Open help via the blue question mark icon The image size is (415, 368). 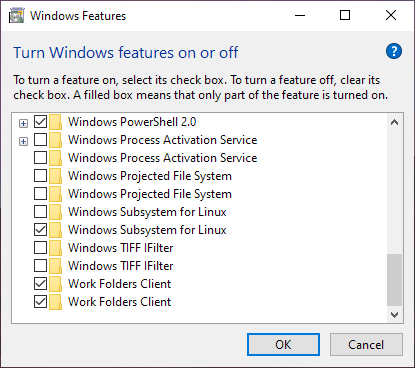394,51
